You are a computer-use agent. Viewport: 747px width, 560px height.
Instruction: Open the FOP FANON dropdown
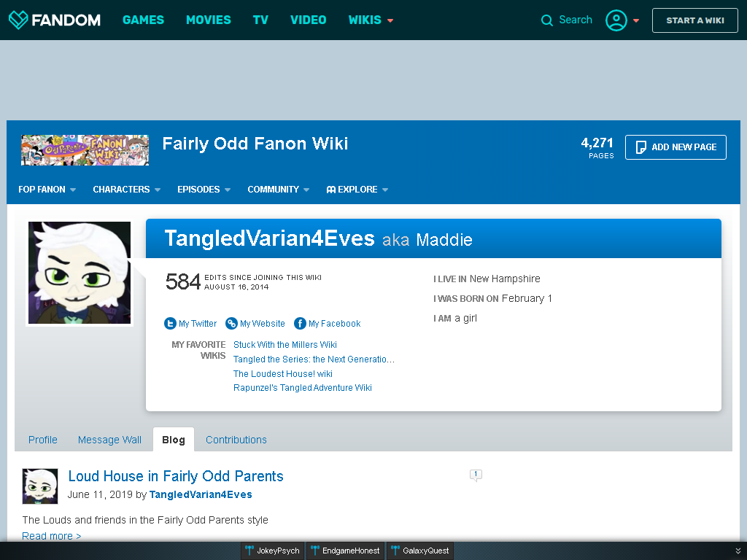pos(47,190)
